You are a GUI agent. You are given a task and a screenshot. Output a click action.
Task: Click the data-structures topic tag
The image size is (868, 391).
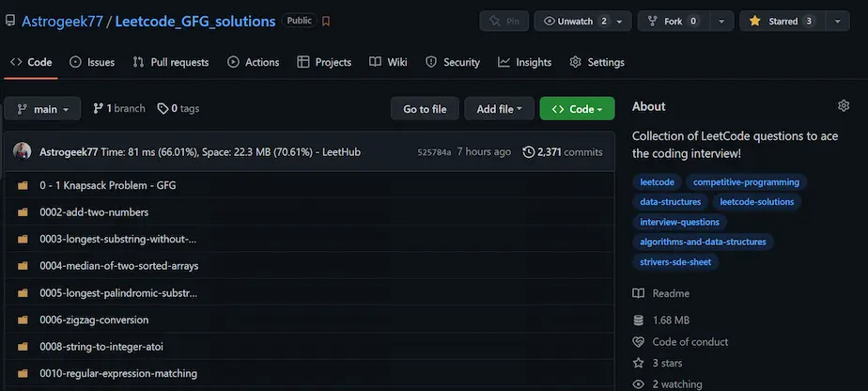click(671, 201)
